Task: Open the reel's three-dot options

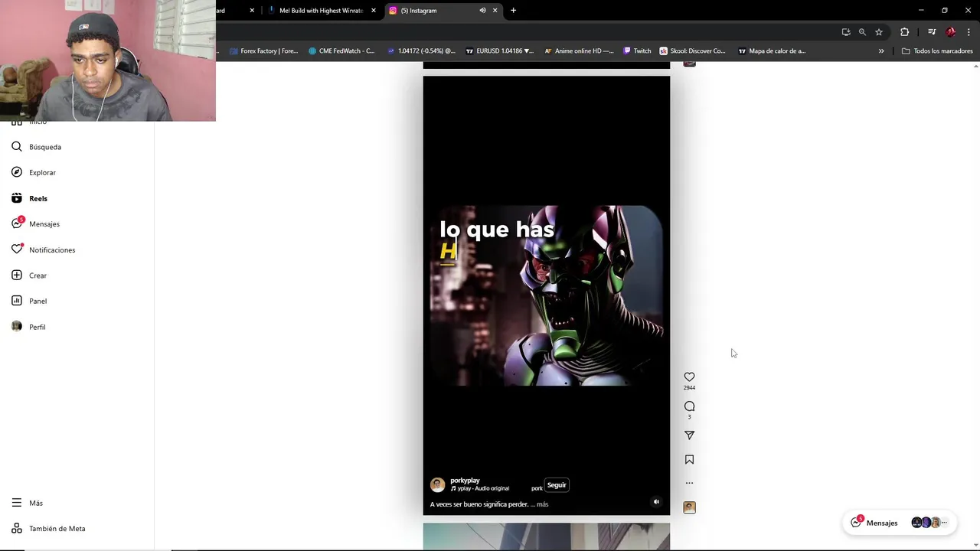Action: click(x=689, y=483)
